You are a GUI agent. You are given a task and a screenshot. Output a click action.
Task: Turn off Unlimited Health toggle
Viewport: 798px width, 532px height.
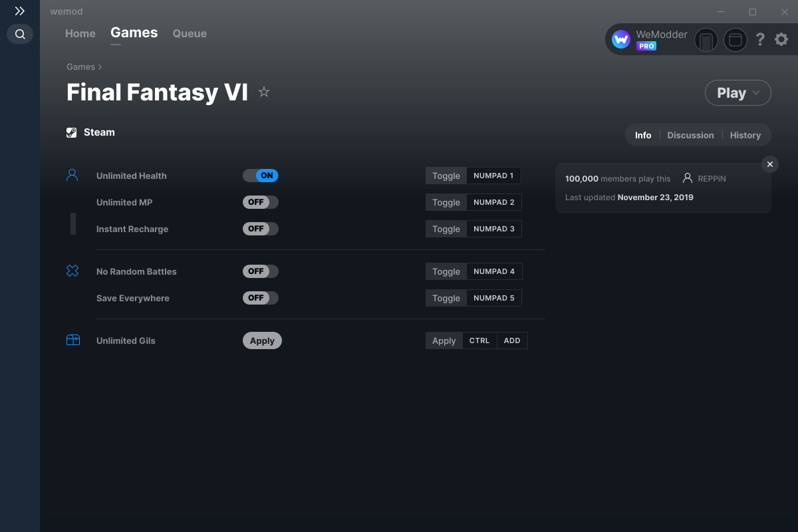pyautogui.click(x=261, y=176)
